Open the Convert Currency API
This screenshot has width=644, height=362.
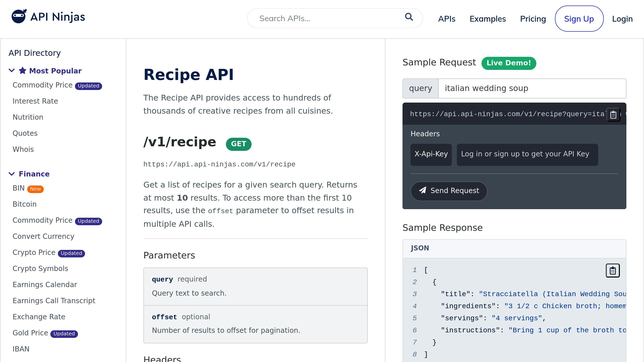point(43,236)
